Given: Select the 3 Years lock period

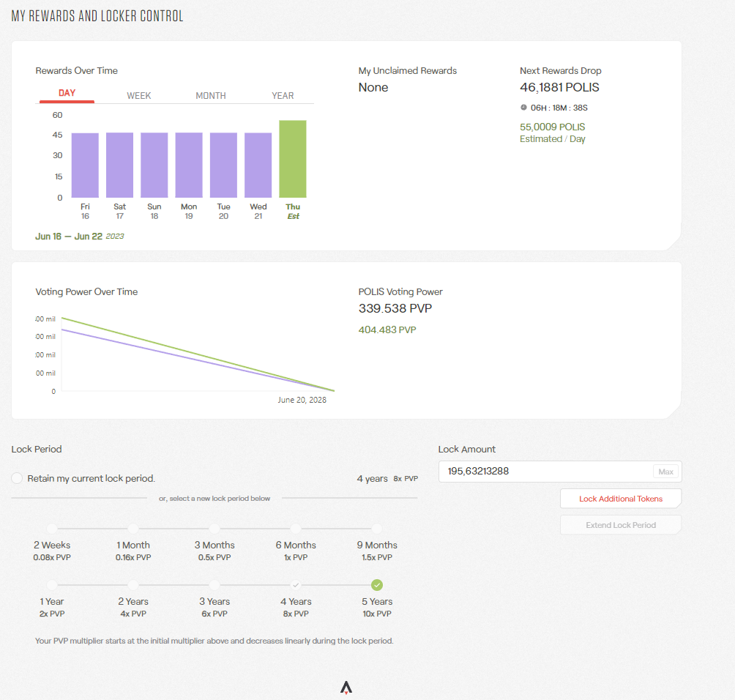Looking at the screenshot, I should pos(214,585).
